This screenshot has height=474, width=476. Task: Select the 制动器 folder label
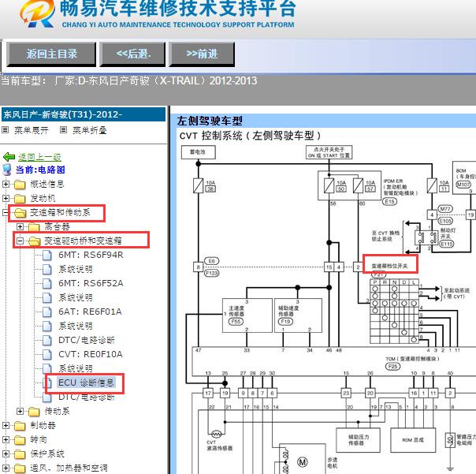click(43, 425)
